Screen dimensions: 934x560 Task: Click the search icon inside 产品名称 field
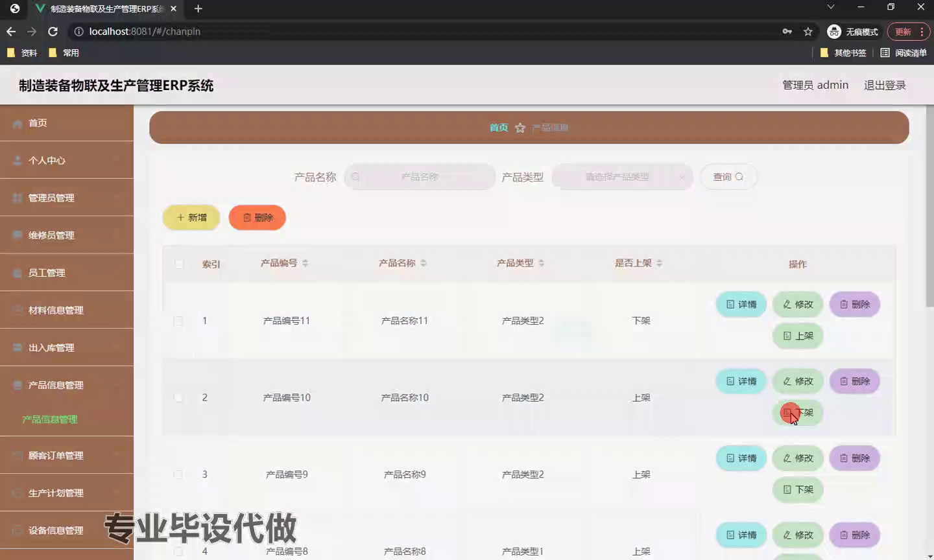click(355, 177)
